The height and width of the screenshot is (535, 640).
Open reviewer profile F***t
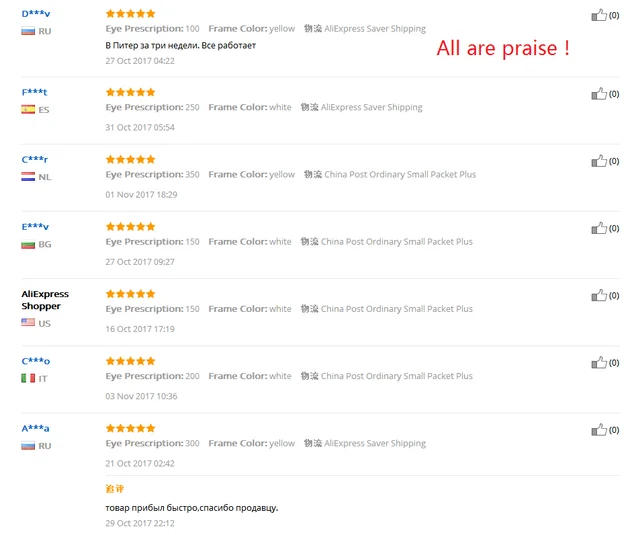(34, 92)
